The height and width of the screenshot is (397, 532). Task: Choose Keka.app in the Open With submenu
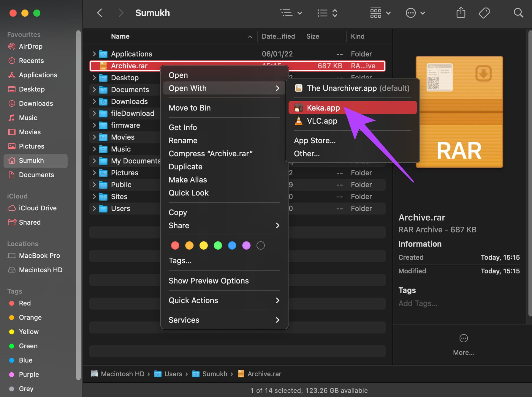tap(352, 108)
